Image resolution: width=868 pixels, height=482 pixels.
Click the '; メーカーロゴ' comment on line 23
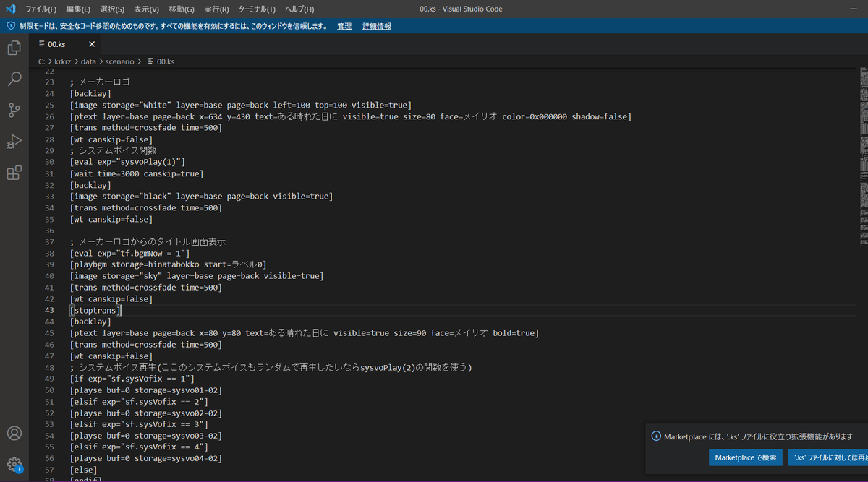pyautogui.click(x=100, y=82)
